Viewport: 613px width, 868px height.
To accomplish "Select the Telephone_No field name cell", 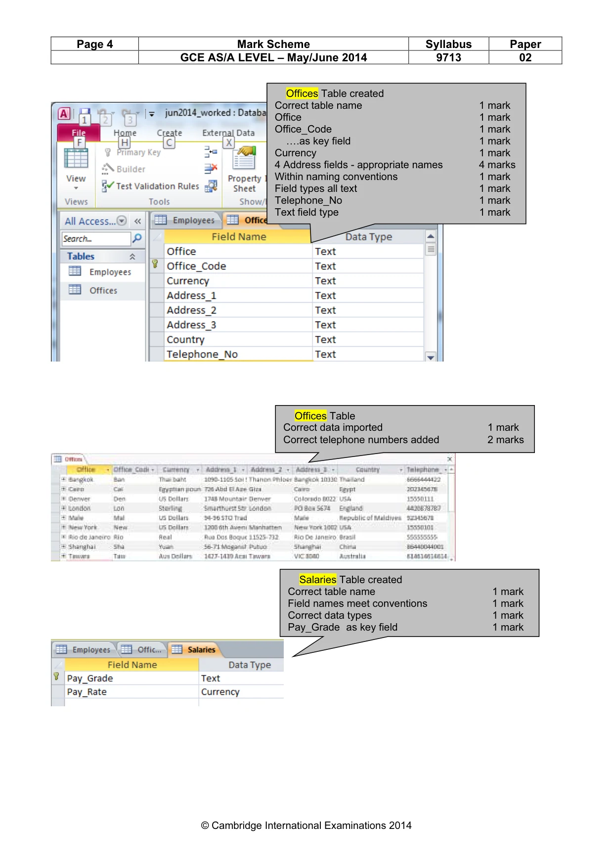I will click(238, 354).
